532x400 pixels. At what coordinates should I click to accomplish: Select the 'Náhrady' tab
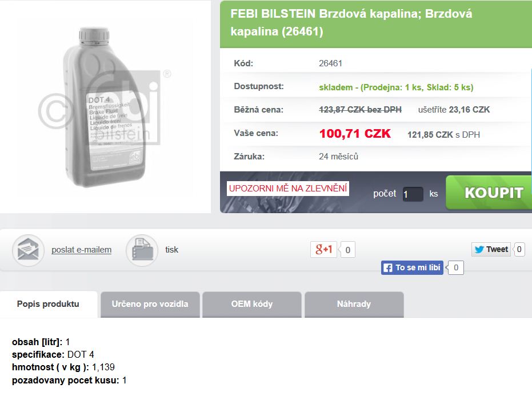coord(354,304)
